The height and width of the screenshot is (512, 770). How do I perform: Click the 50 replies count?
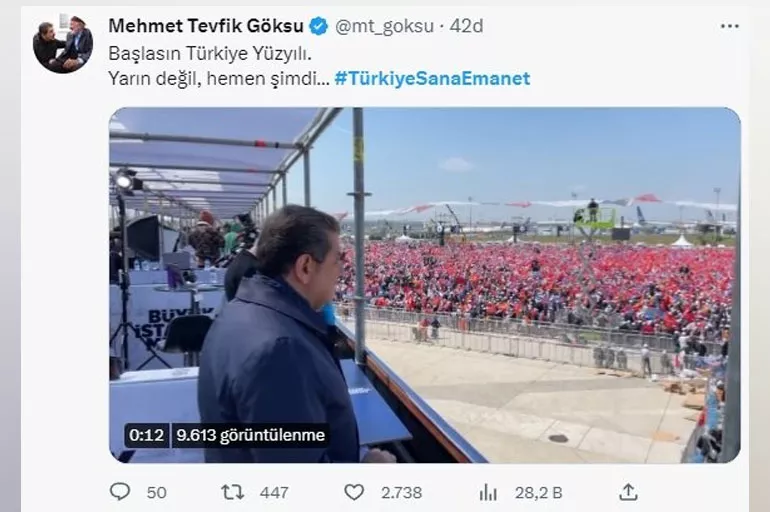[157, 492]
